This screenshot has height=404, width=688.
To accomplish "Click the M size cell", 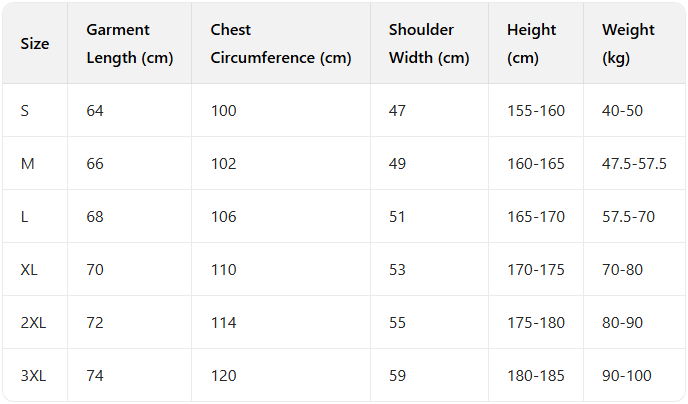I will [x=28, y=164].
